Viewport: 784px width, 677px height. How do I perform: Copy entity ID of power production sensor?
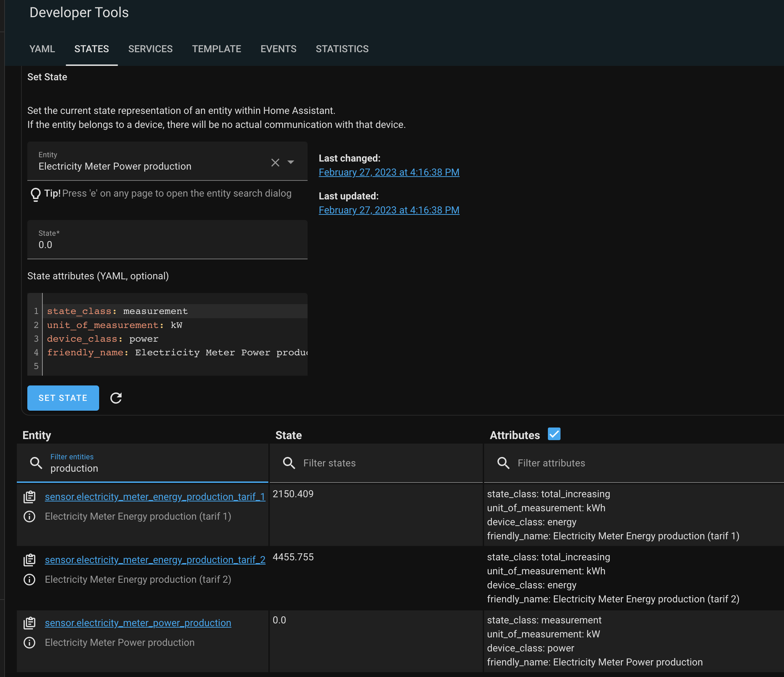click(29, 623)
